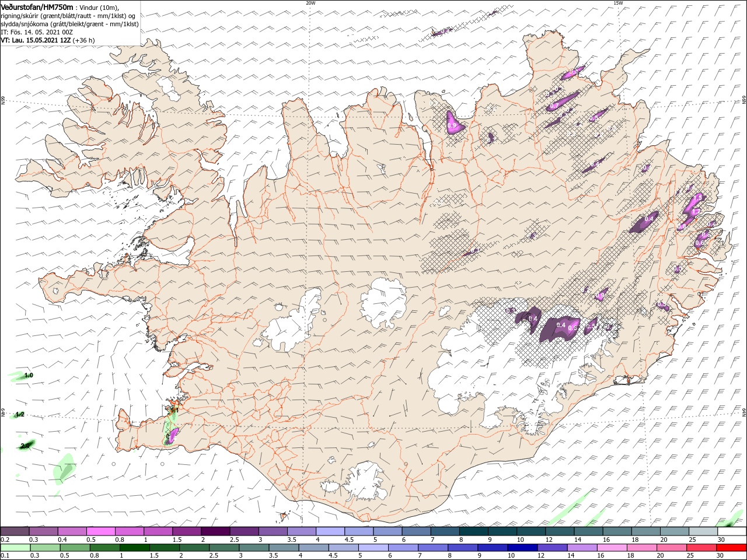The image size is (747, 560).
Task: Pick the pale gray 25–30 snow legend swatch
Action: pyautogui.click(x=703, y=531)
